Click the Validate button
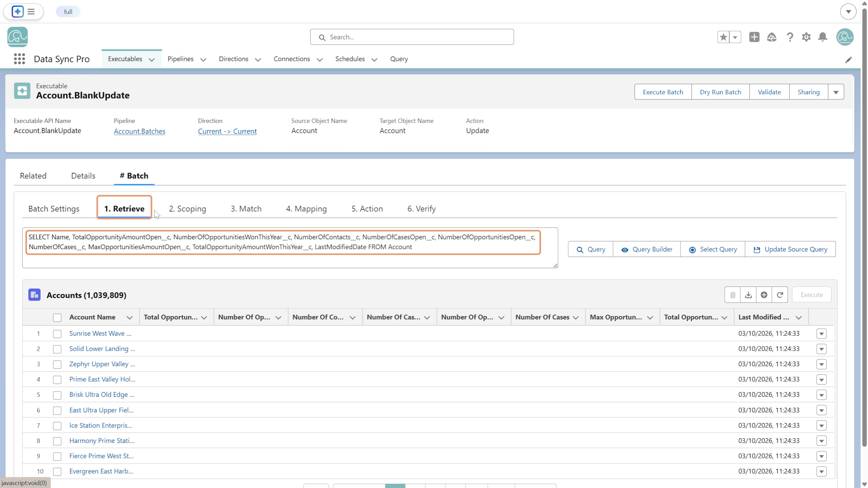 click(x=769, y=92)
